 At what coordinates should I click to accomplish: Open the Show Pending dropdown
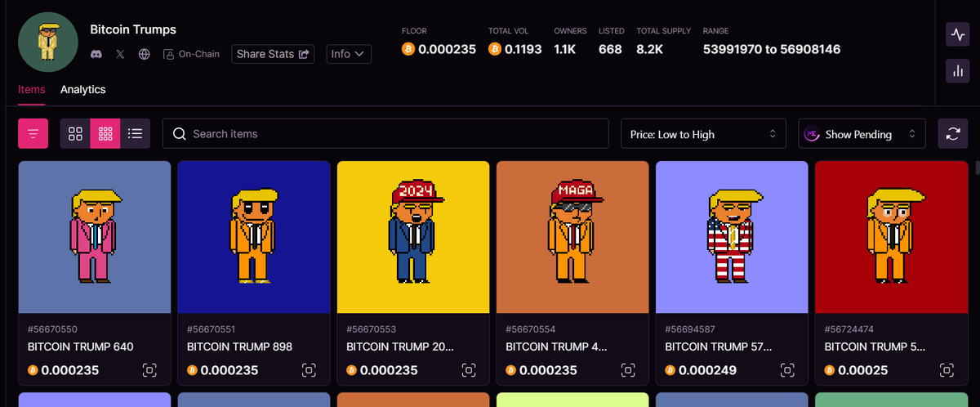point(862,134)
